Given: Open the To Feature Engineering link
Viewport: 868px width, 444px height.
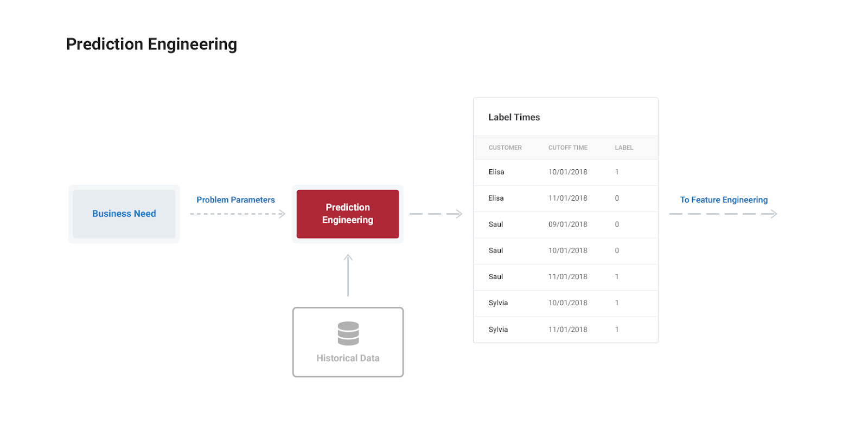Looking at the screenshot, I should pyautogui.click(x=724, y=200).
